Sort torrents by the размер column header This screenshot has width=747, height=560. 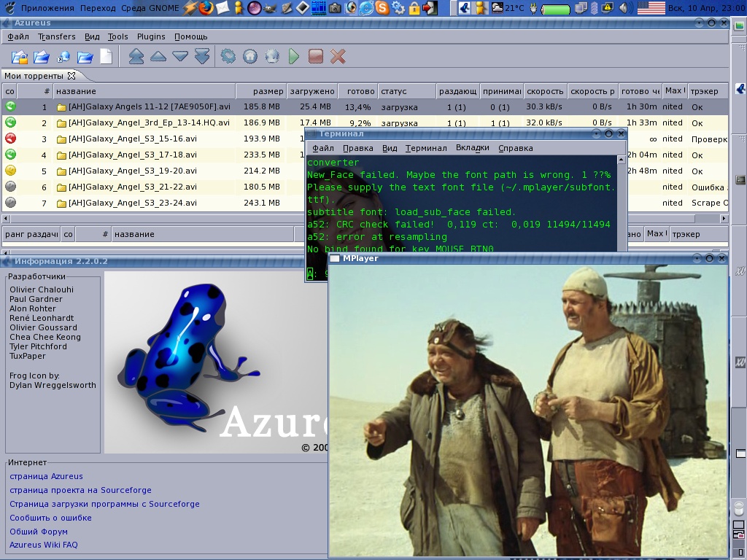[x=261, y=91]
